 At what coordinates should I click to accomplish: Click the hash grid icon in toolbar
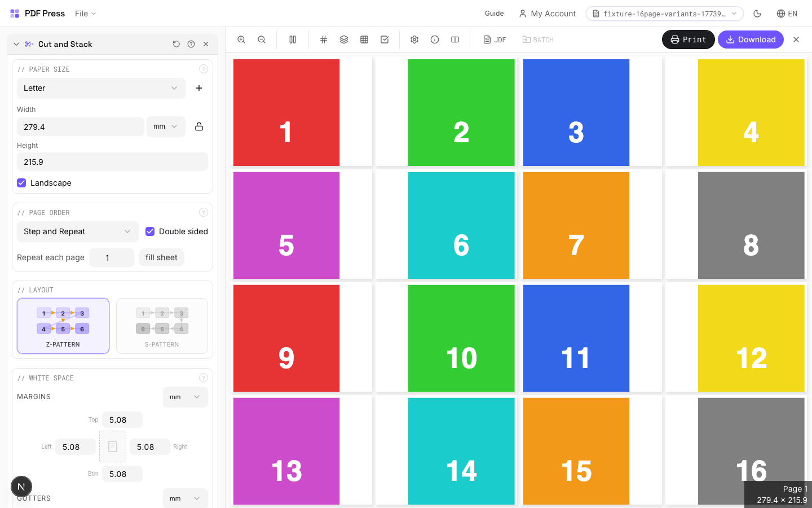(324, 40)
